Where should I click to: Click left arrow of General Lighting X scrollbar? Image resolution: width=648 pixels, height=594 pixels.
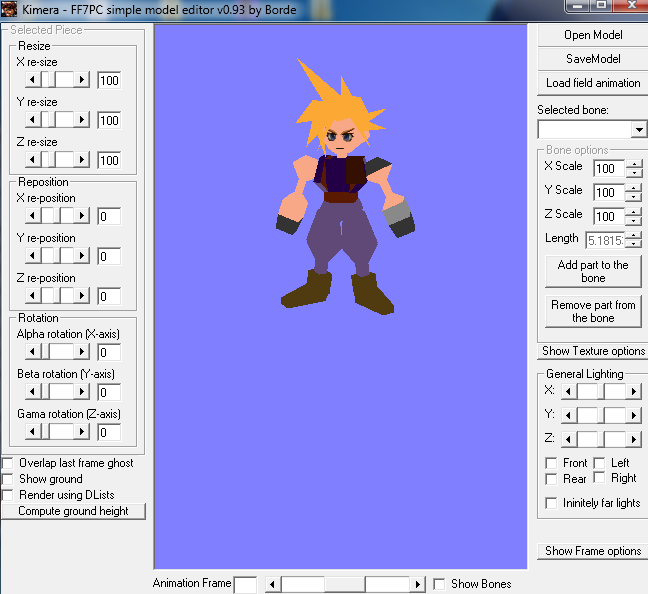[x=569, y=391]
